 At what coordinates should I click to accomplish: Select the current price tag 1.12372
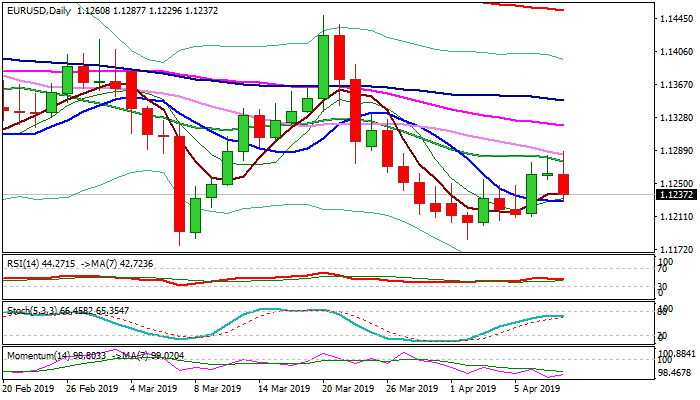(x=674, y=194)
